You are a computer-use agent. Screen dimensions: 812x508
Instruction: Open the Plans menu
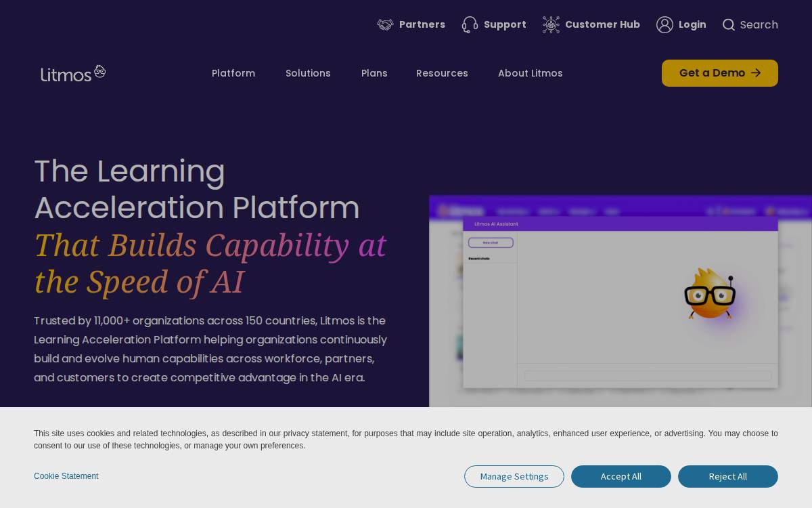click(x=374, y=73)
